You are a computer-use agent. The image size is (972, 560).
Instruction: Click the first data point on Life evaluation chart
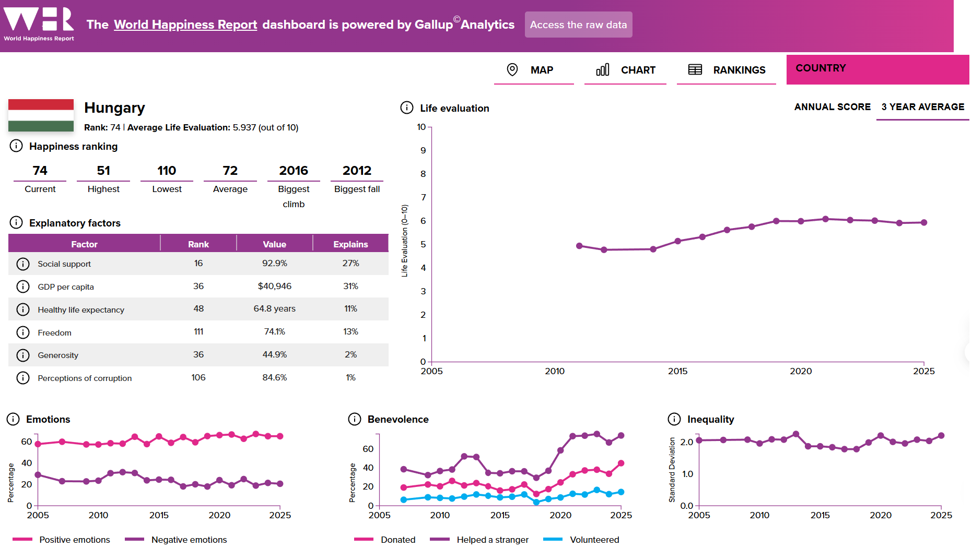click(x=579, y=246)
